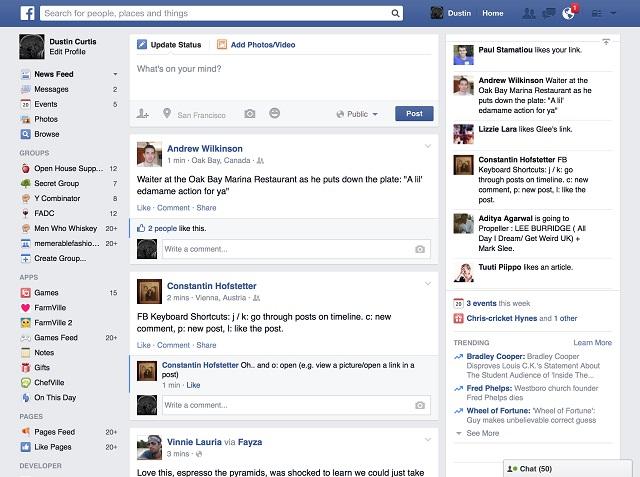Open the messages icon in top bar
The width and height of the screenshot is (640, 477).
click(548, 13)
